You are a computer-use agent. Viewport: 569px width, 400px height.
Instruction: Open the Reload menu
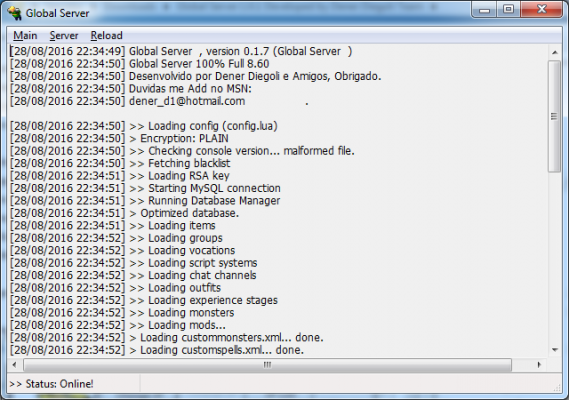(106, 36)
